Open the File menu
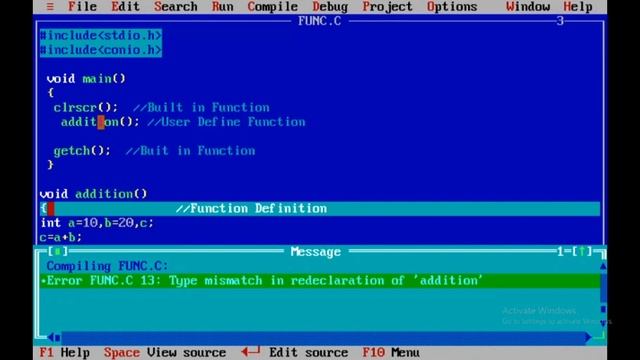The image size is (640, 360). [82, 7]
